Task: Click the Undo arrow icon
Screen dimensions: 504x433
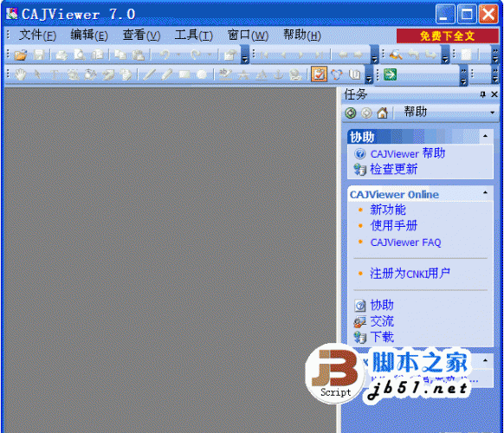Action: click(165, 55)
